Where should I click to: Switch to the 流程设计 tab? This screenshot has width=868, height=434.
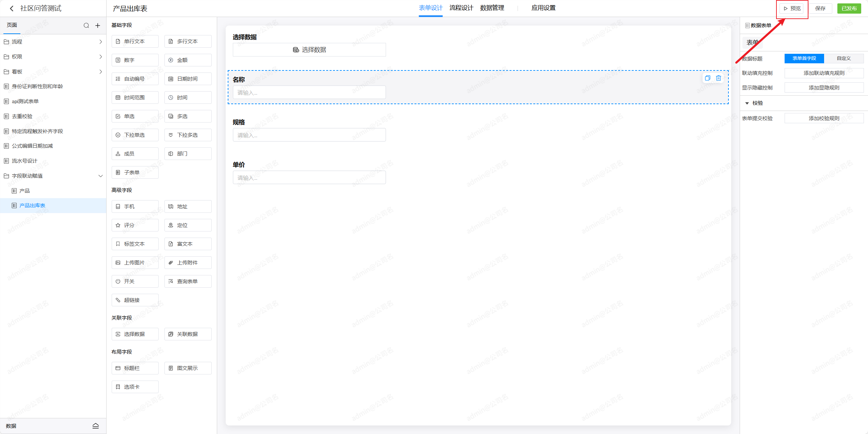(x=461, y=8)
